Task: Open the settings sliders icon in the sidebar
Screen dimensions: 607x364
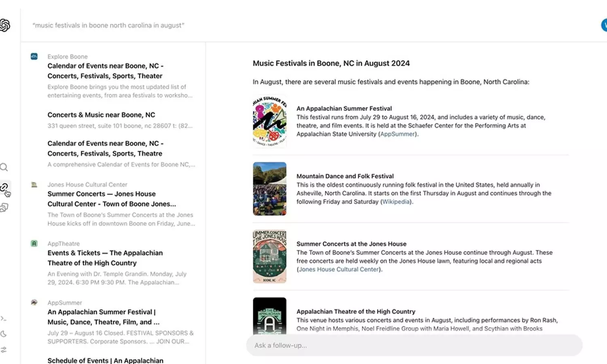Action: (4, 349)
